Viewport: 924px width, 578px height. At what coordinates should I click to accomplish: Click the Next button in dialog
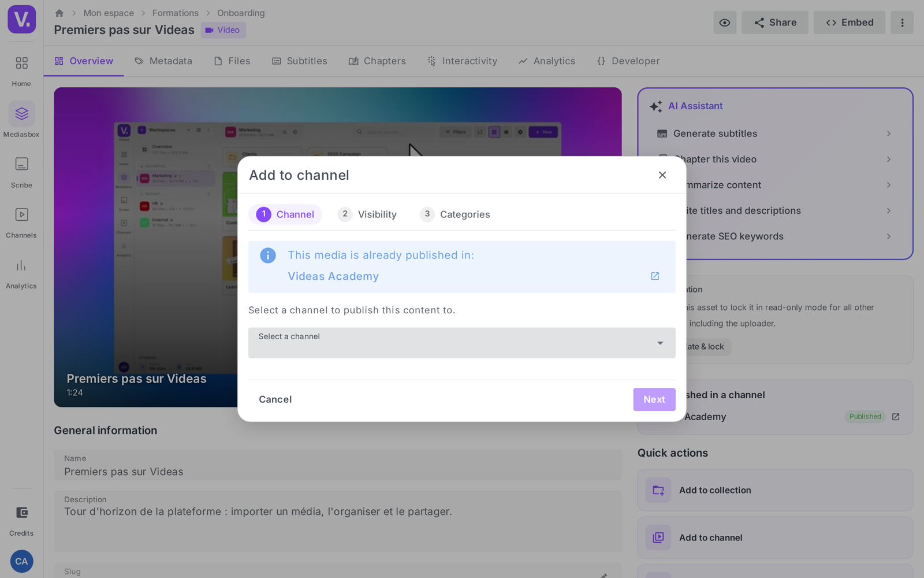click(x=654, y=399)
